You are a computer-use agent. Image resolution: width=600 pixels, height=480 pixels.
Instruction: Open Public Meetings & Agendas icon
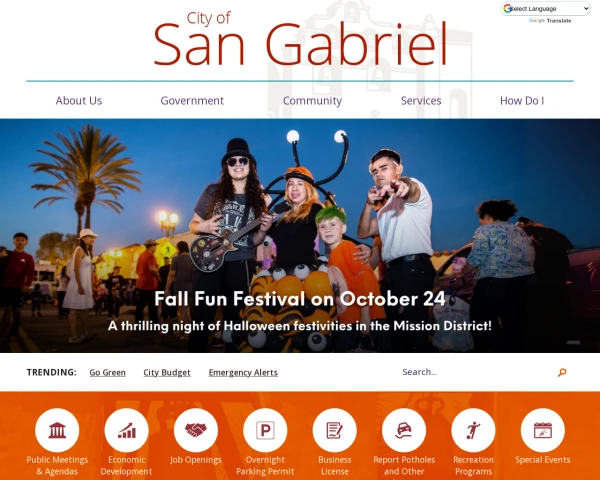tap(57, 430)
